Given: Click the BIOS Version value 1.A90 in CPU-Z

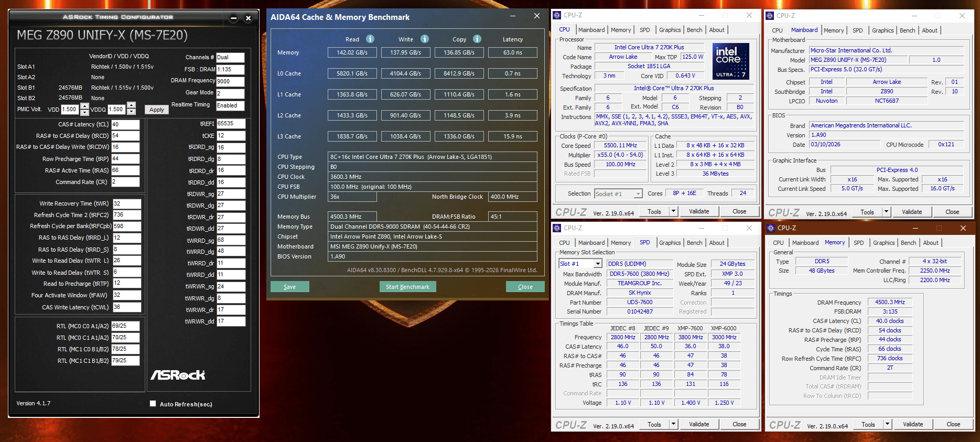Looking at the screenshot, I should pos(887,135).
